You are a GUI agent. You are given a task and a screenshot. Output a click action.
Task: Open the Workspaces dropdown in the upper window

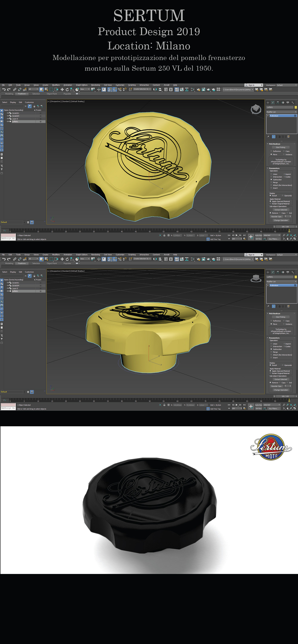[x=287, y=85]
